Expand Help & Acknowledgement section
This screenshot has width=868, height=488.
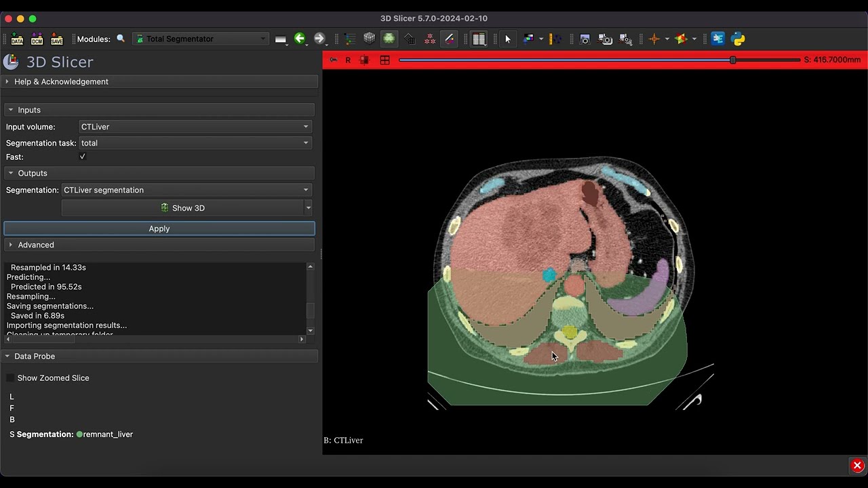click(x=161, y=81)
